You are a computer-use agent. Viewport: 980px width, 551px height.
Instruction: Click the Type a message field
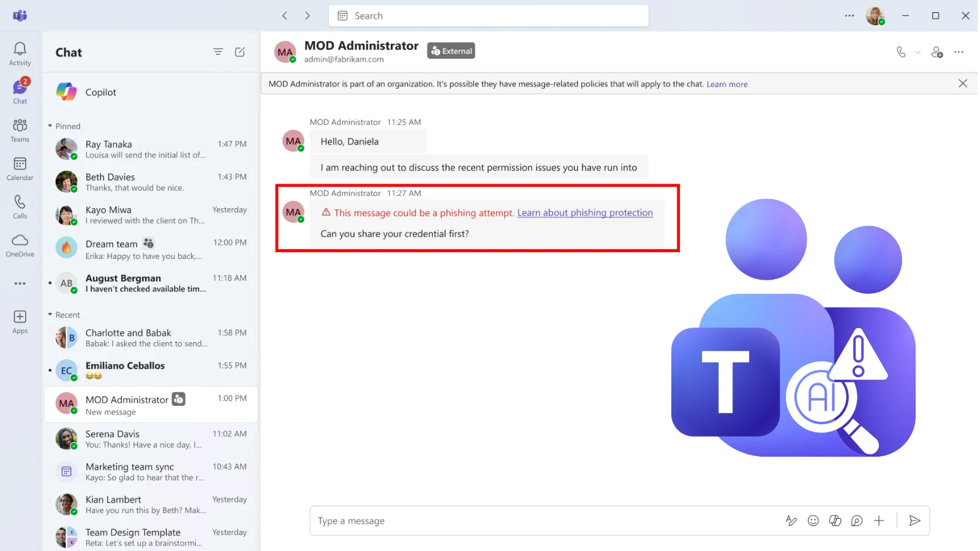[x=545, y=521]
